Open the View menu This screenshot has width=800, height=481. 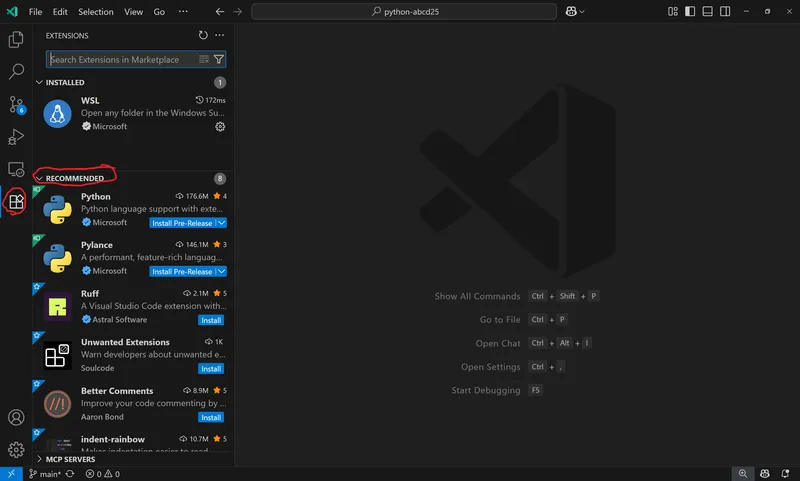[x=133, y=11]
